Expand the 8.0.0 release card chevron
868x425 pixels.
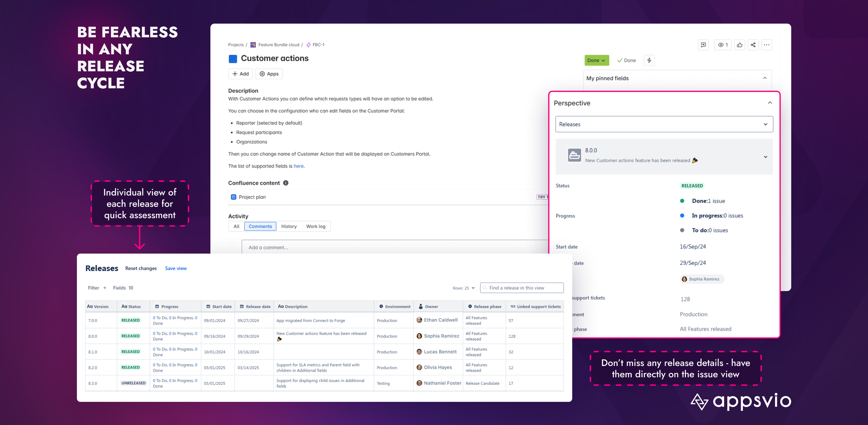click(766, 157)
